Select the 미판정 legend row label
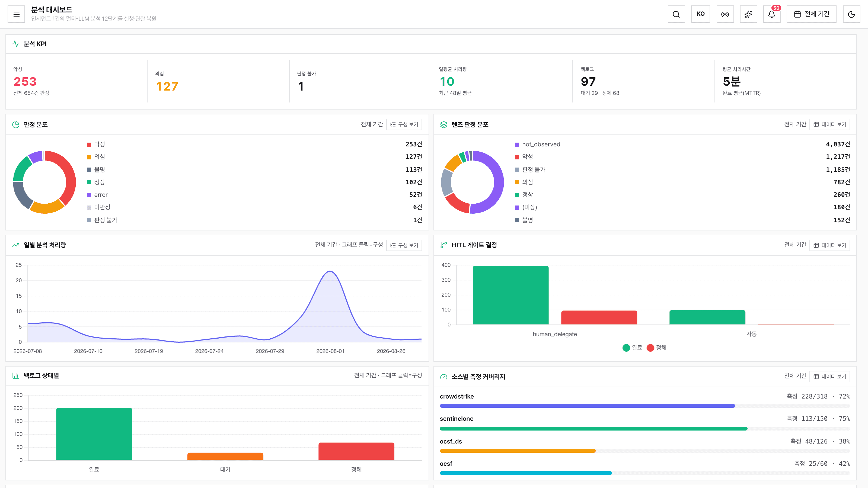Screen dimensions: 868x488 tap(102, 207)
